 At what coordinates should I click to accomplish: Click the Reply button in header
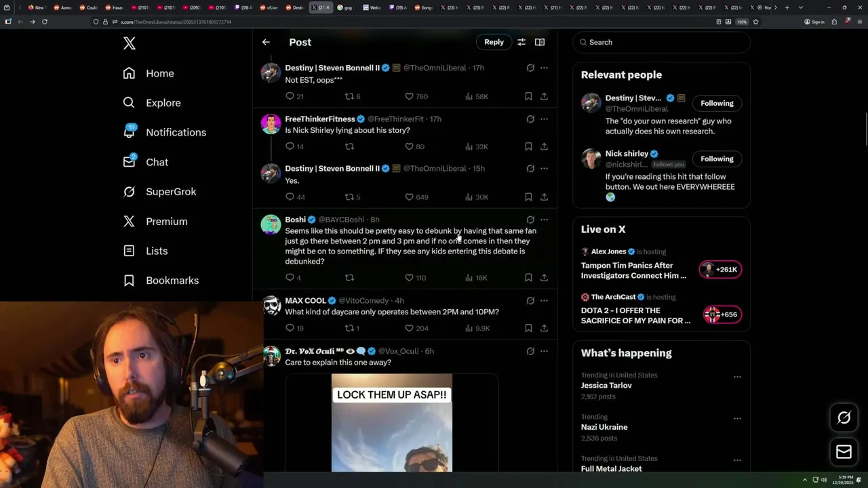click(x=494, y=42)
